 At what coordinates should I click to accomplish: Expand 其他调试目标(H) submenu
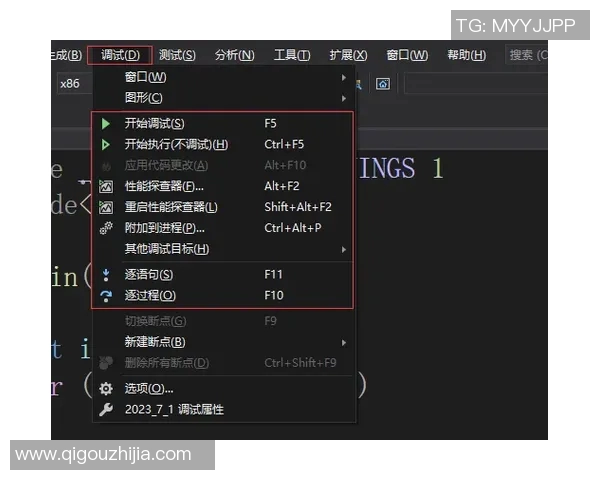pyautogui.click(x=223, y=249)
